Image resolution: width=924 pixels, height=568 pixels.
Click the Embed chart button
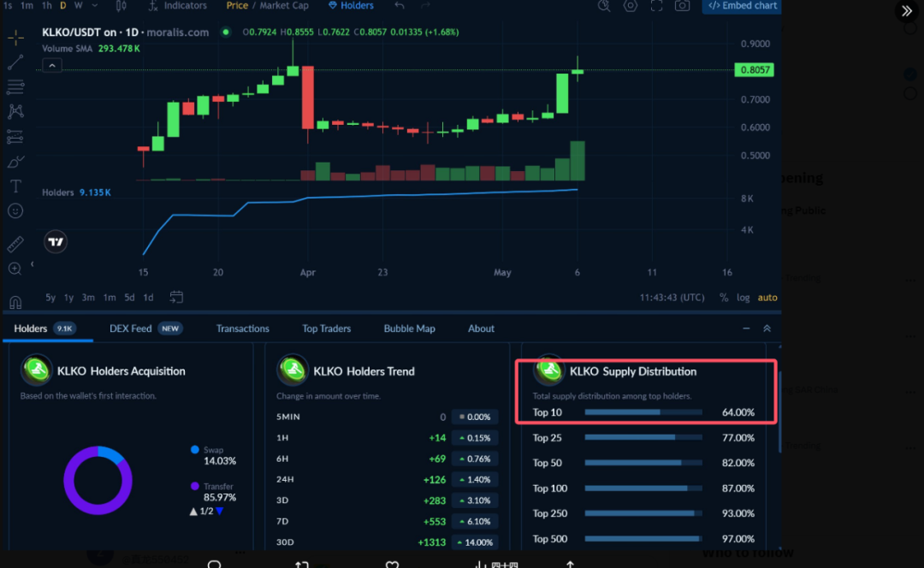point(742,6)
